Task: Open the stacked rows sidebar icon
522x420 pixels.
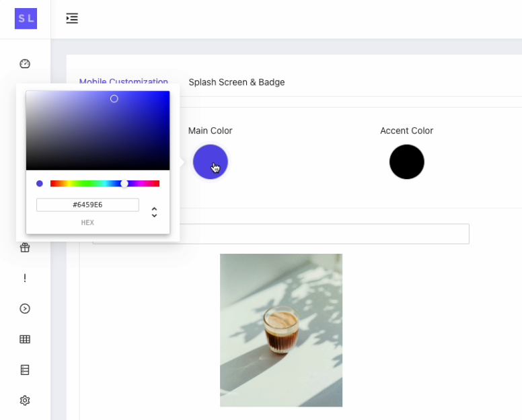Action: click(25, 370)
